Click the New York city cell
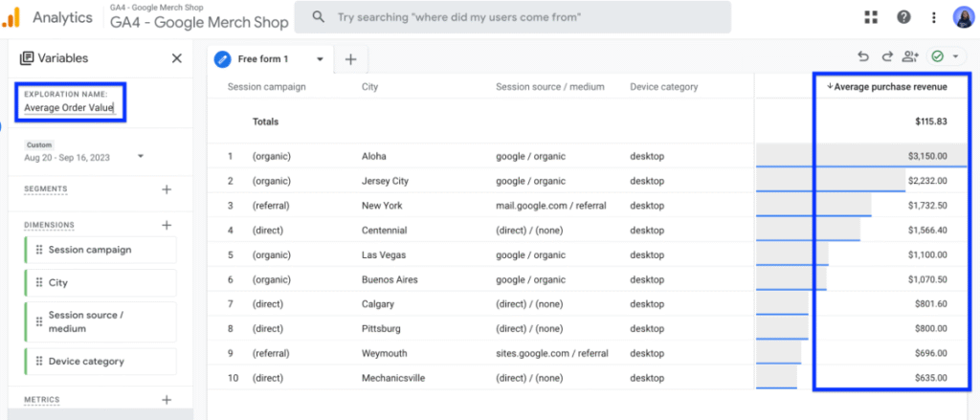 (x=382, y=205)
